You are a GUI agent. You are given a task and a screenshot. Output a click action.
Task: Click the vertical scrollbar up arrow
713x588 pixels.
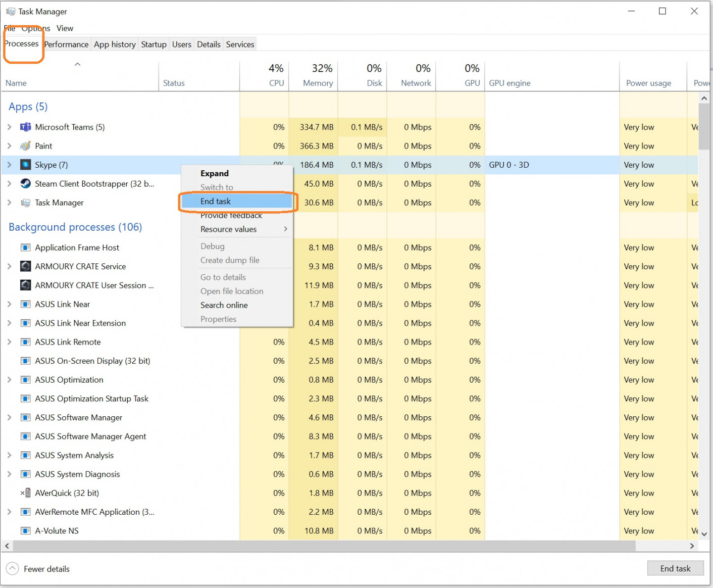(704, 98)
